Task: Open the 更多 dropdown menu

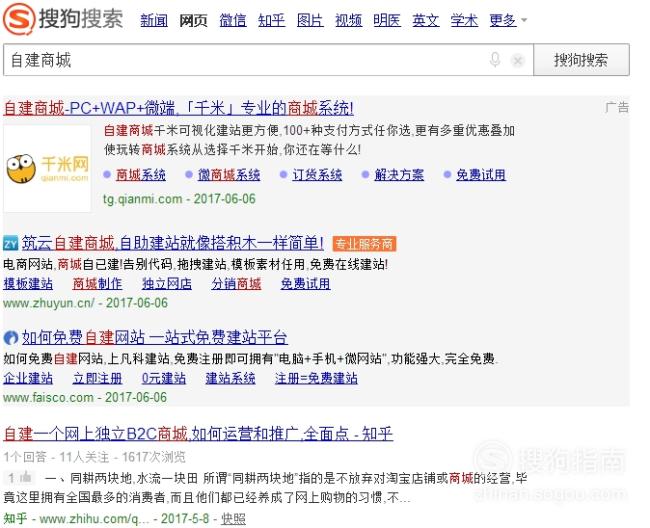Action: coord(508,20)
